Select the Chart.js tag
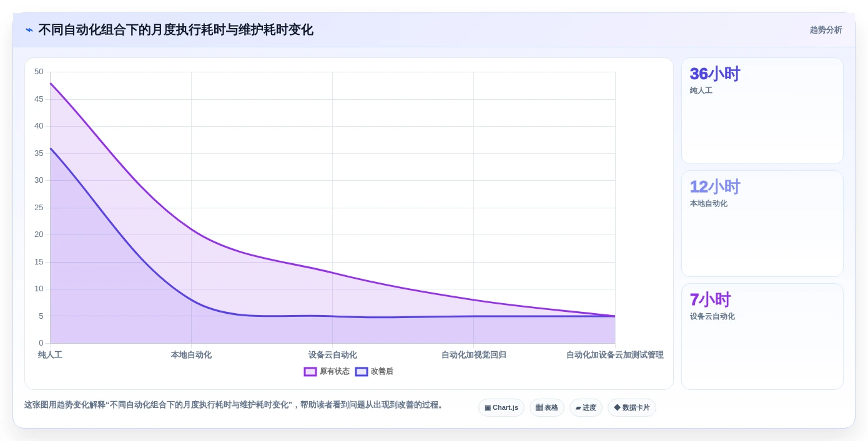This screenshot has height=441, width=868. (501, 408)
